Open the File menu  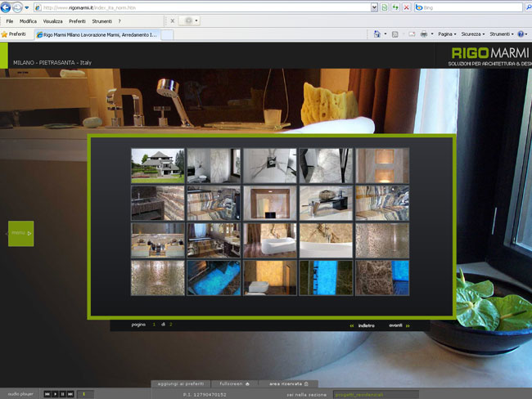click(10, 21)
